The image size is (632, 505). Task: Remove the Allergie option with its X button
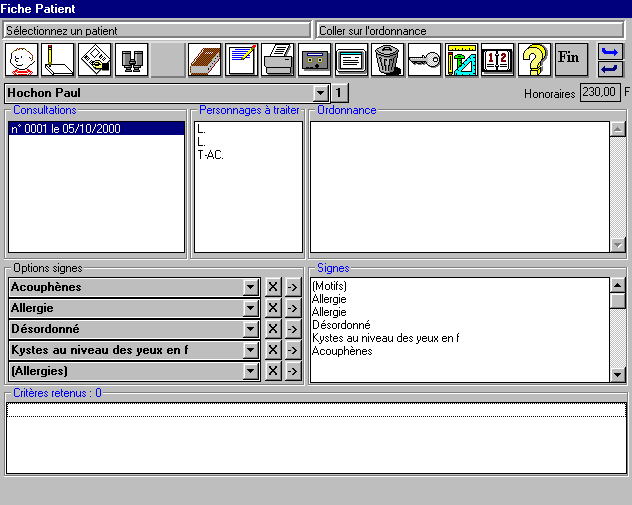point(272,308)
